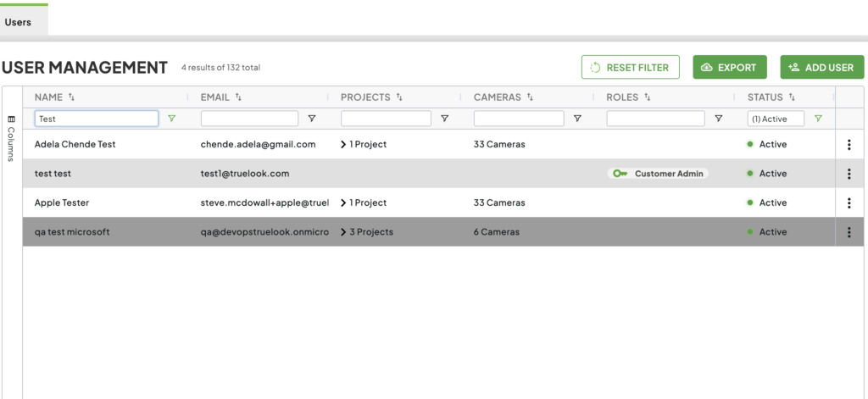Open the Projects filter funnel icon

(x=444, y=119)
